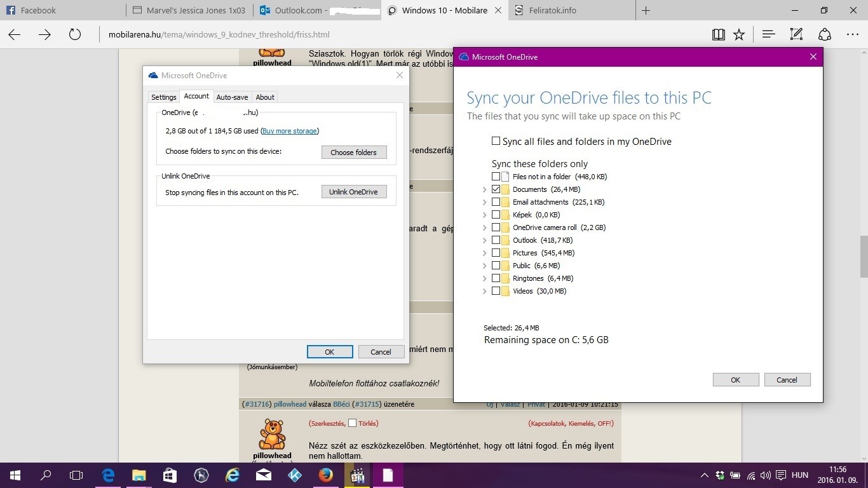Open the Szerkesztés link in forum post
868x488 pixels.
click(x=327, y=423)
